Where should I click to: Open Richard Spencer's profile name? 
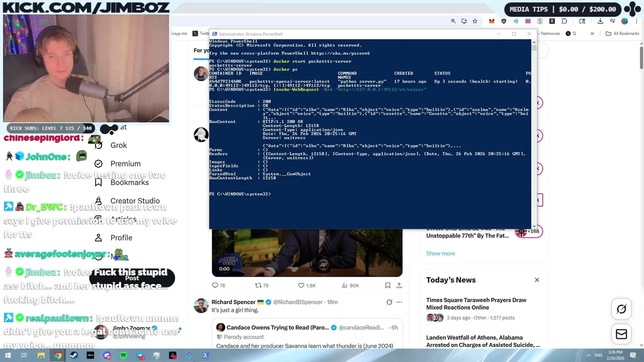coord(233,302)
